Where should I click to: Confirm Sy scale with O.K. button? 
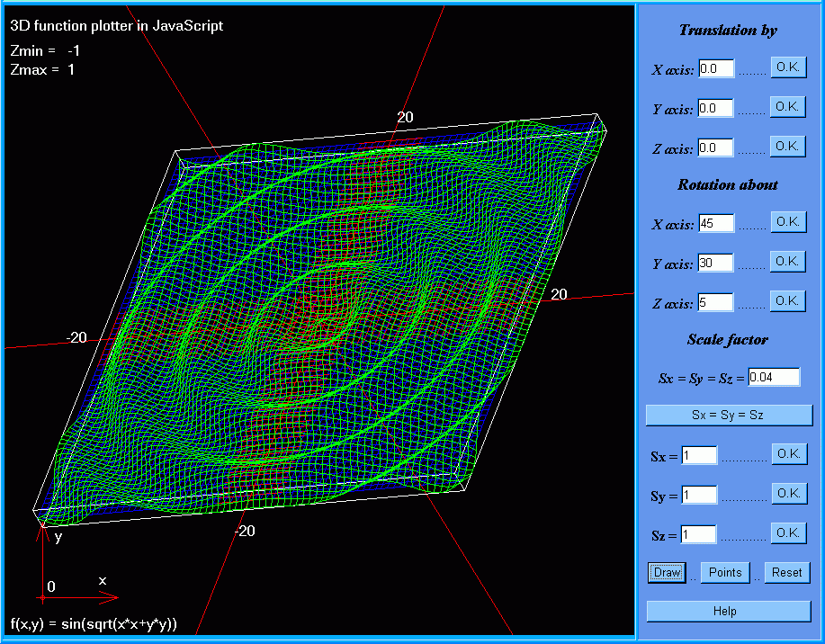(x=789, y=494)
